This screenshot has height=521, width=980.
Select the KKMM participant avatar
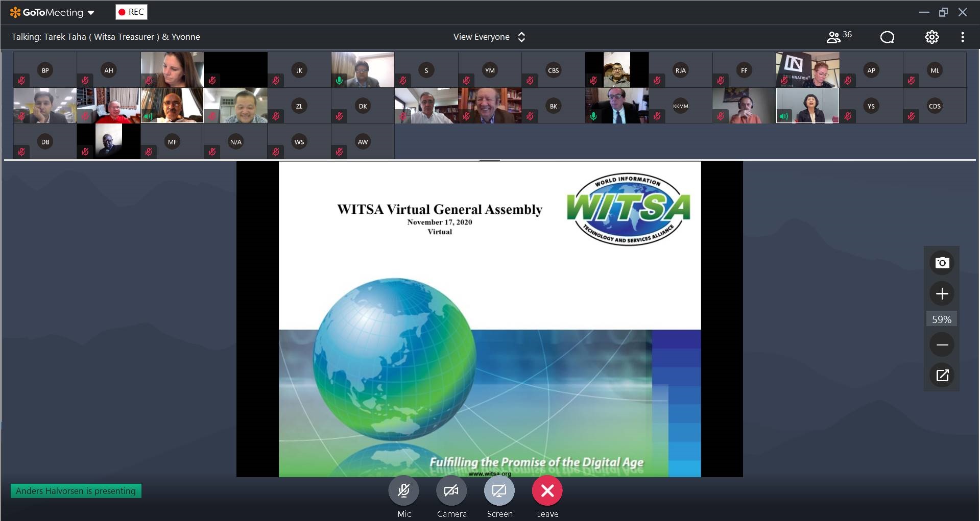pyautogui.click(x=681, y=106)
